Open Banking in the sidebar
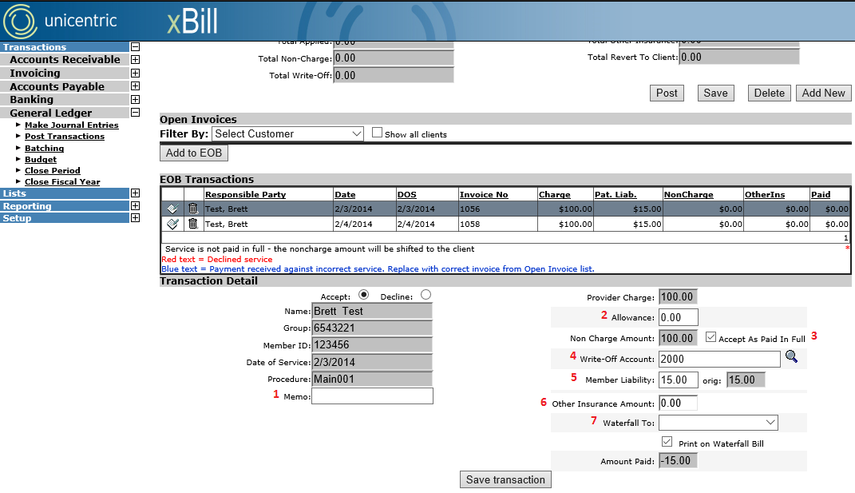Viewport: 855px width, 493px height. click(32, 99)
